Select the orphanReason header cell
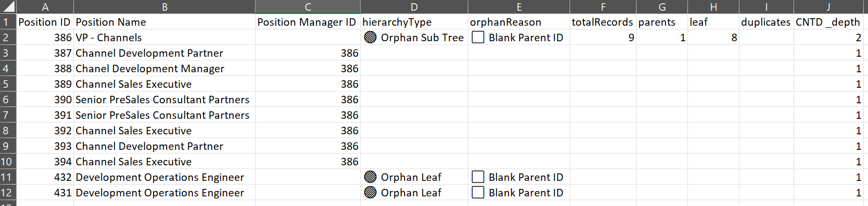Image resolution: width=868 pixels, height=206 pixels. pos(519,22)
